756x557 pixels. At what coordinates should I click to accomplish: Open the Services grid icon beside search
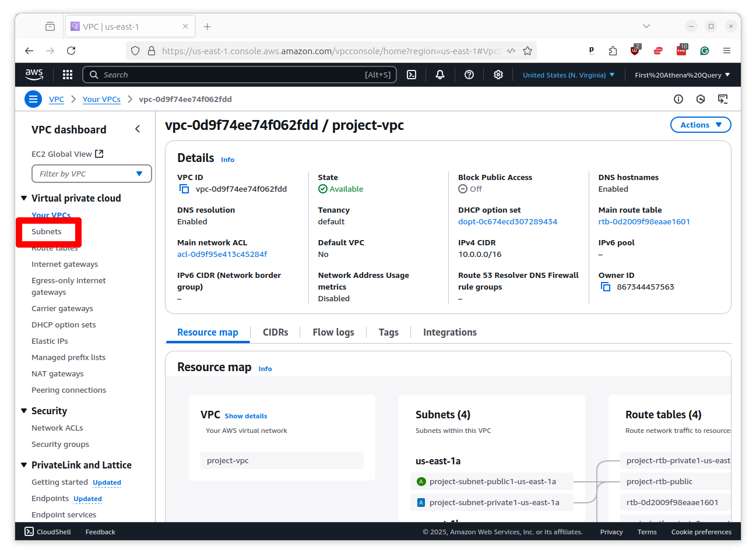pyautogui.click(x=68, y=75)
